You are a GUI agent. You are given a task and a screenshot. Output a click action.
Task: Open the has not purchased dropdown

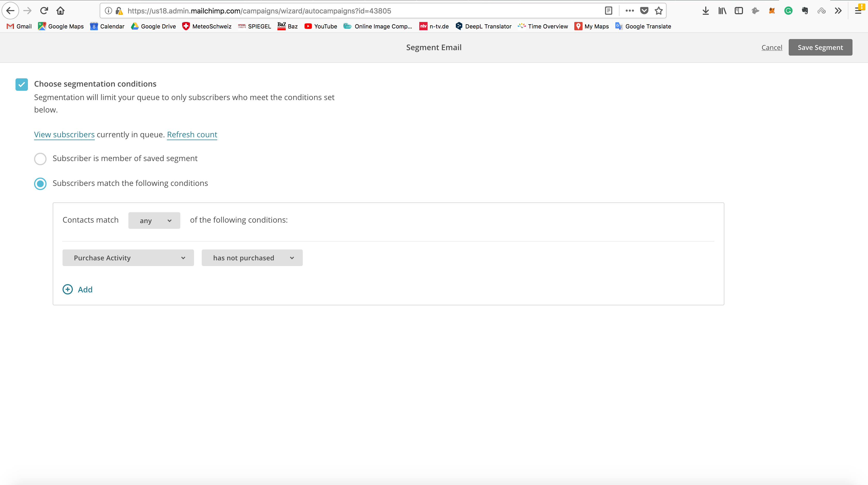(x=252, y=258)
